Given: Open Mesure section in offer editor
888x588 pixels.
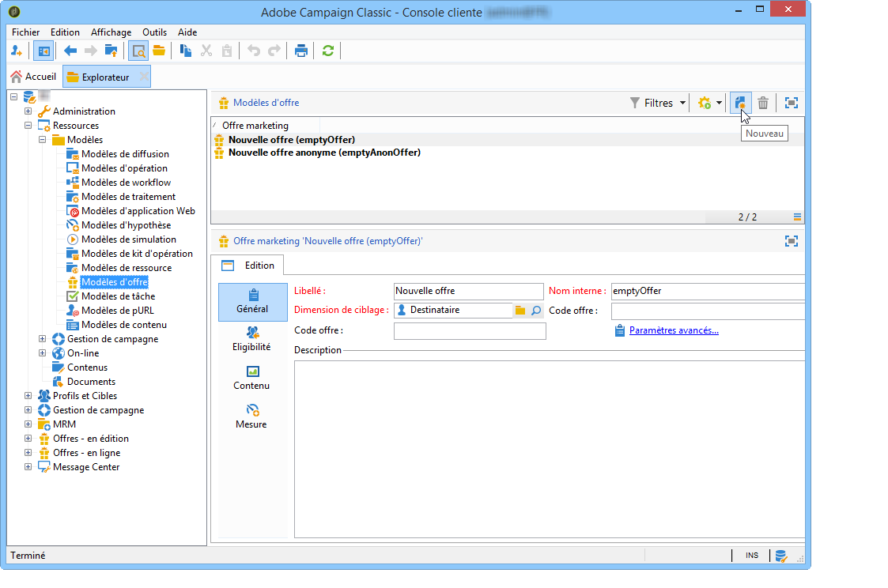Looking at the screenshot, I should pyautogui.click(x=252, y=417).
